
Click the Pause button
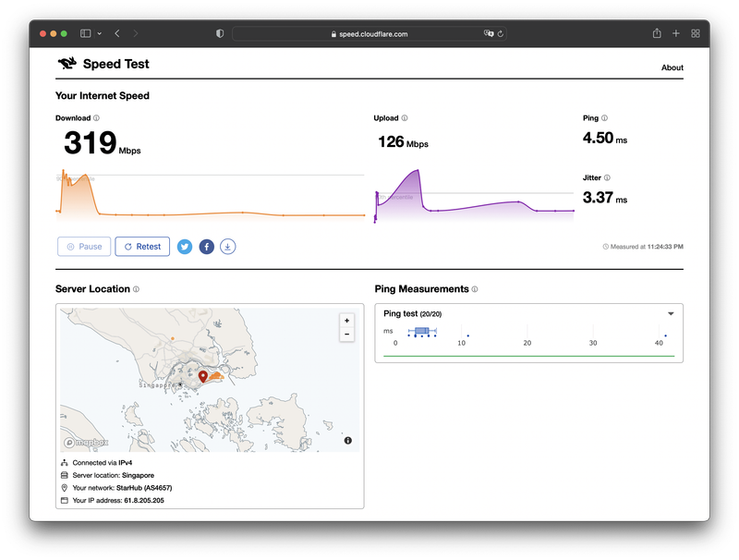pyautogui.click(x=84, y=247)
